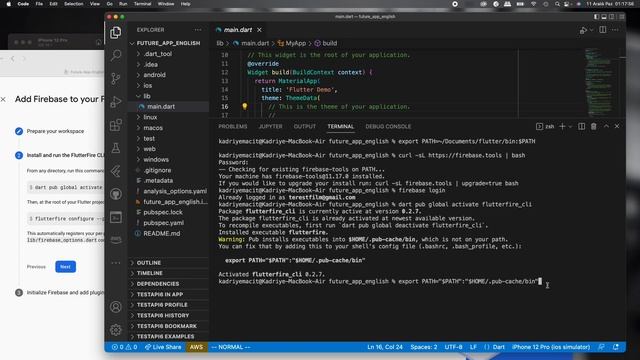This screenshot has width=640, height=360.
Task: Open main.dart in the file tree
Action: click(x=161, y=107)
